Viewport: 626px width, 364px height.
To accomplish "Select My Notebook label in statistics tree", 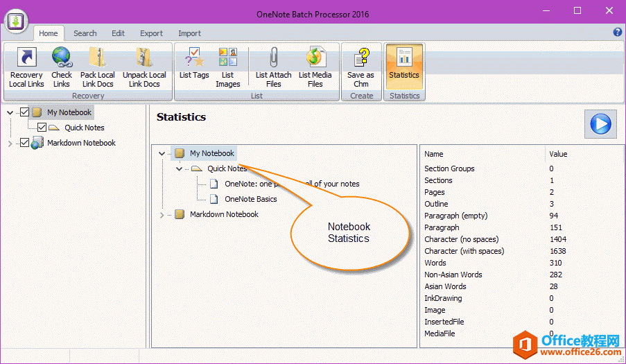I will pos(212,153).
